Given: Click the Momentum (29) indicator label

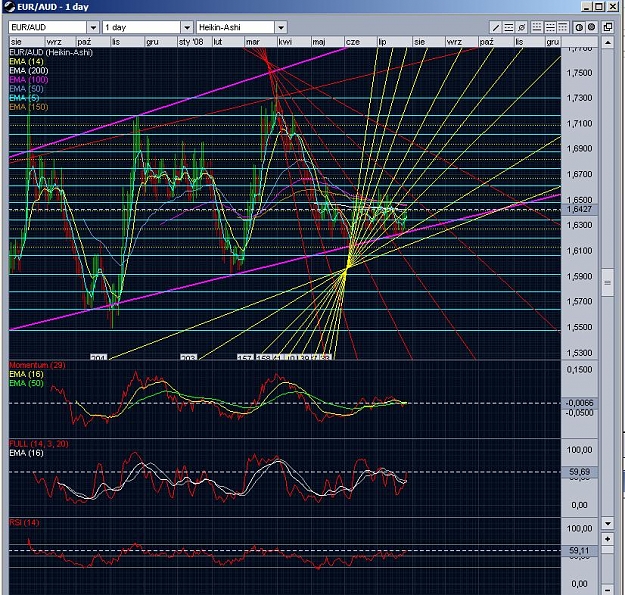Looking at the screenshot, I should [x=37, y=365].
